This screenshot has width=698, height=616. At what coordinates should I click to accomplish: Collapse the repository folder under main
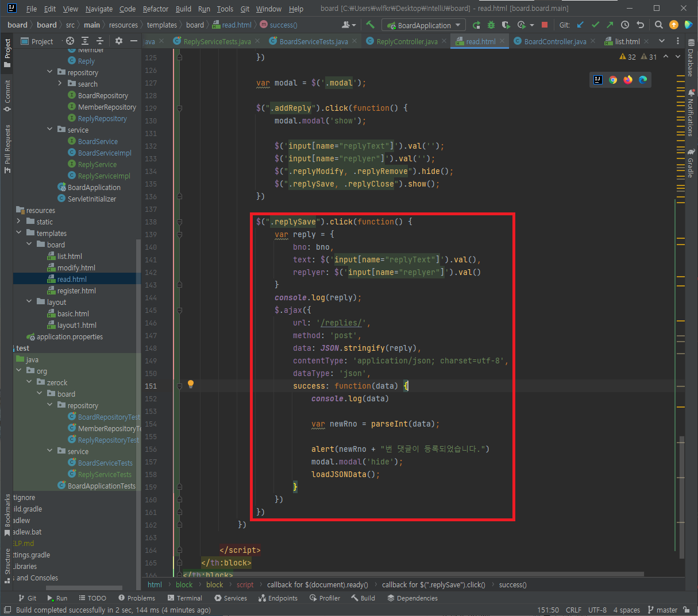click(49, 72)
